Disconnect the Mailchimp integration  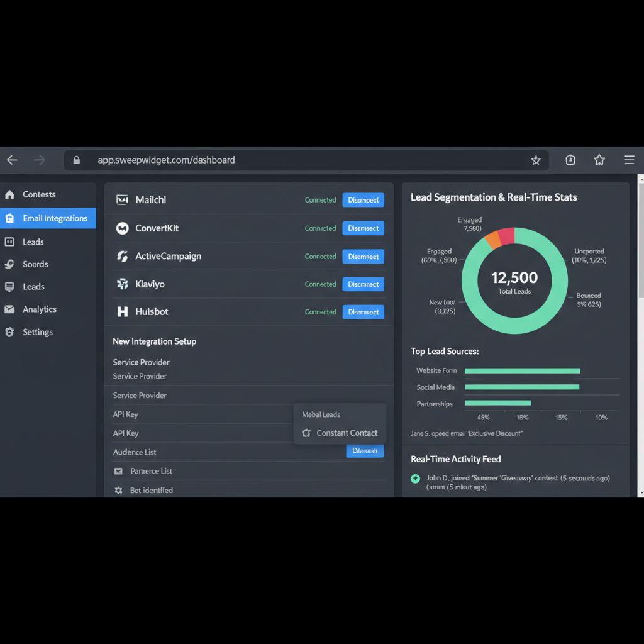363,200
